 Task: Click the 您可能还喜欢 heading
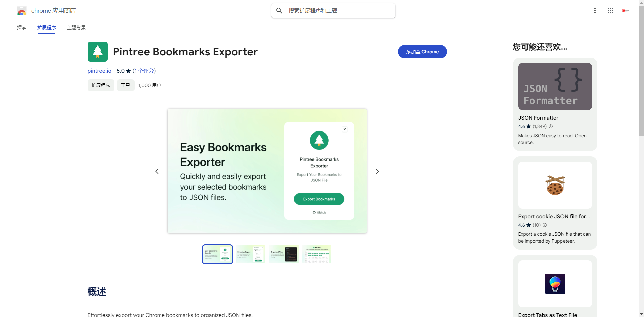click(540, 47)
